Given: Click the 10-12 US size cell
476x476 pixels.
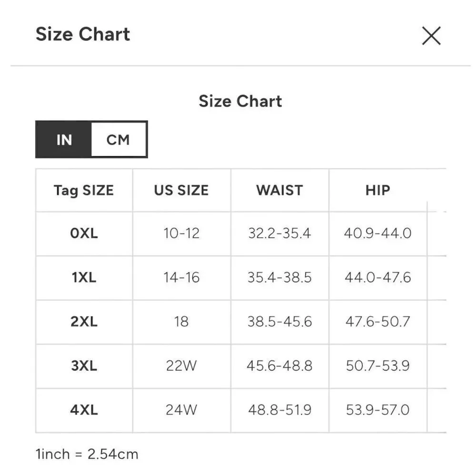Looking at the screenshot, I should click(x=181, y=233).
